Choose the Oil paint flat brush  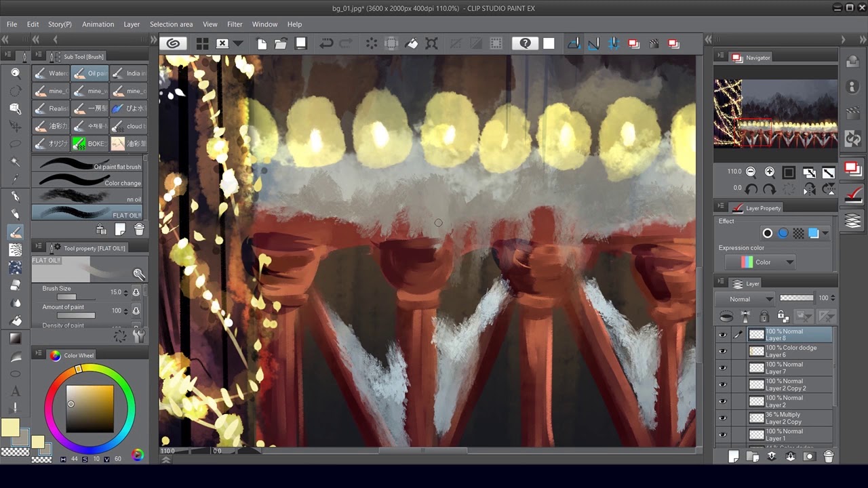(x=88, y=165)
